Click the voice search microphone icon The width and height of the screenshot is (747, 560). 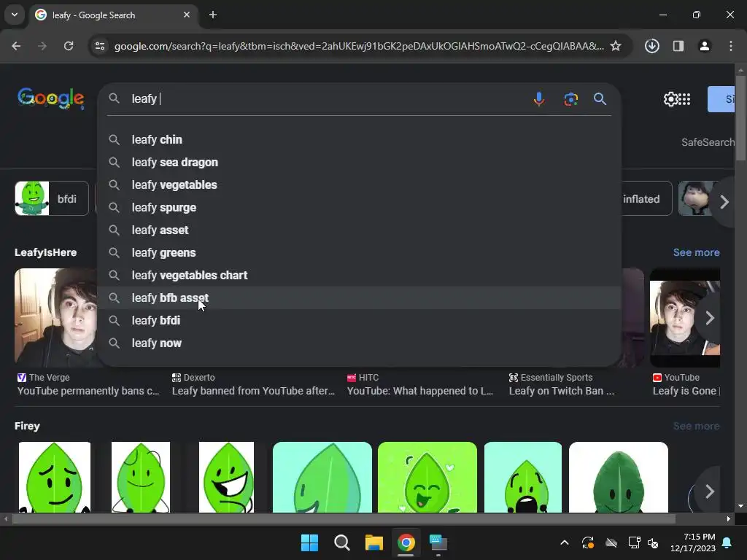[x=539, y=98]
